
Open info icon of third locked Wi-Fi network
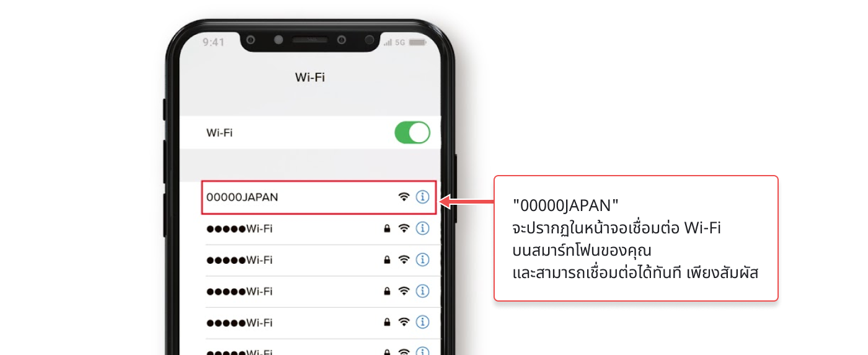pos(422,291)
